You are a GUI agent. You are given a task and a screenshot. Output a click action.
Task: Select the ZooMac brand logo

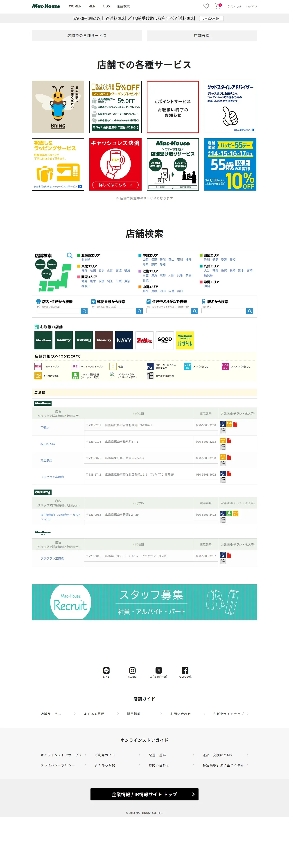[144, 340]
